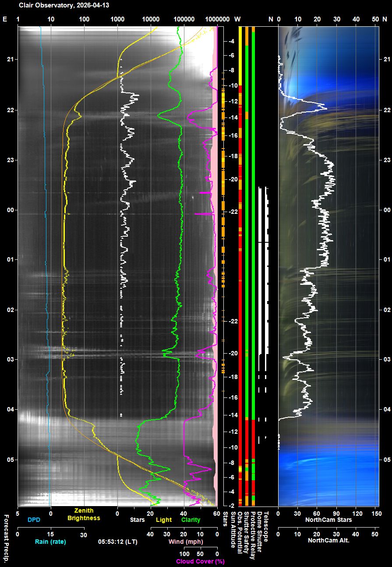Select the 1000 scale value
Screen dimensions: 392x567
pyautogui.click(x=117, y=19)
